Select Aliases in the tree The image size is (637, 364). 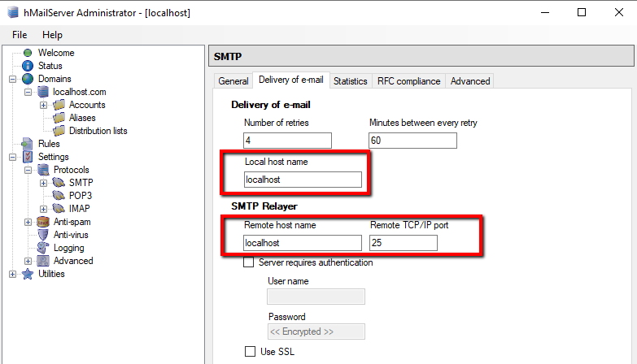point(82,118)
